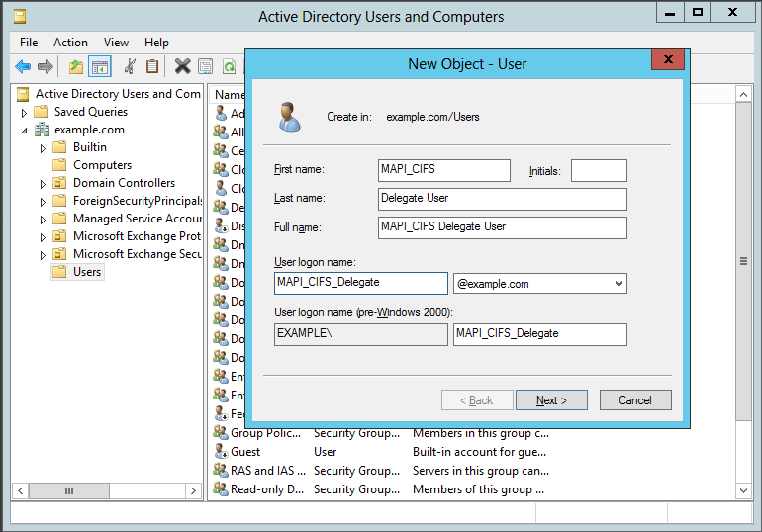Expand the Saved Queries node

point(24,113)
